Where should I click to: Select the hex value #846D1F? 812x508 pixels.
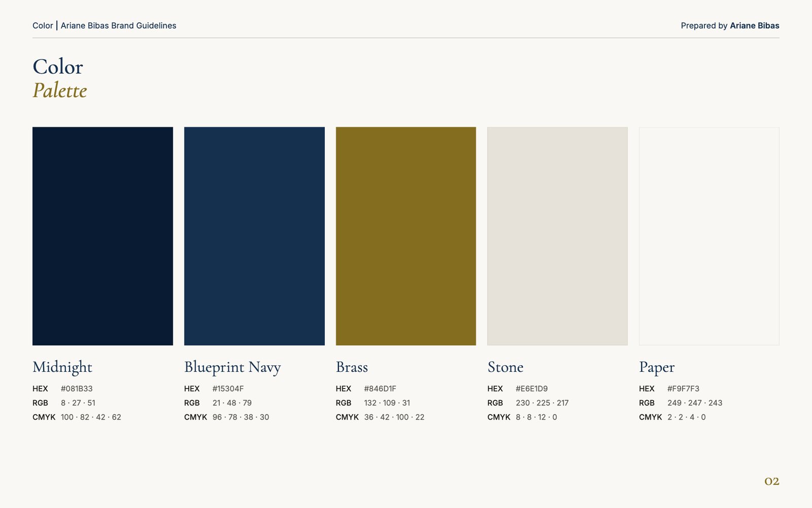point(380,389)
